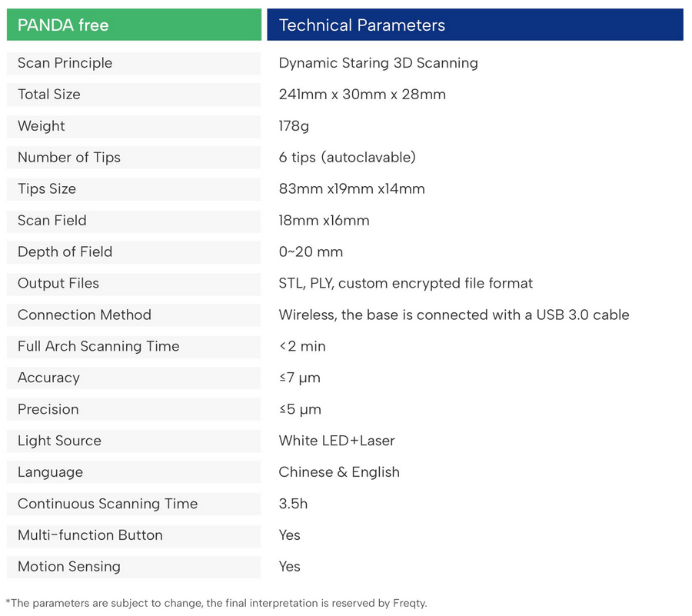692x616 pixels.
Task: Click the White LED+Laser value
Action: pos(336,441)
